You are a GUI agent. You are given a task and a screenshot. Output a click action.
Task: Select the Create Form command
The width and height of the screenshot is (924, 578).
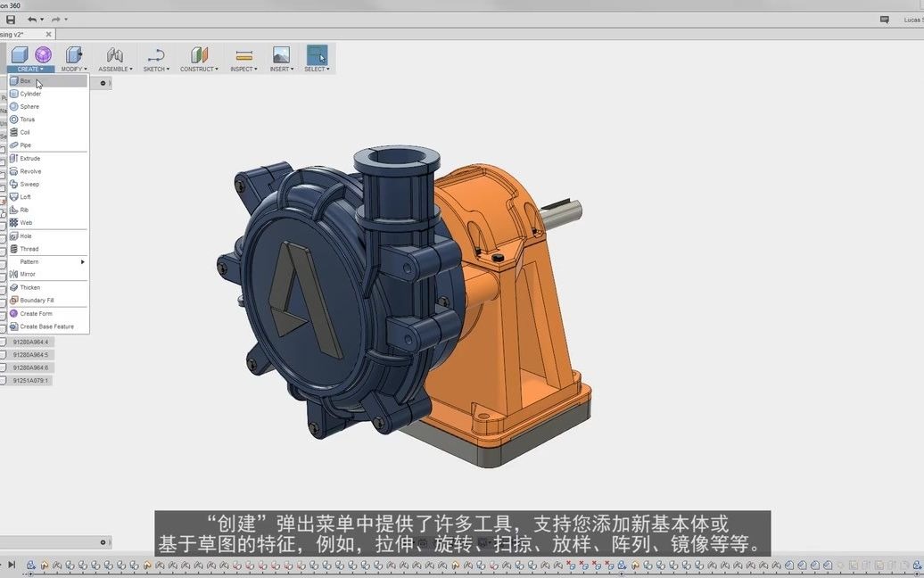(36, 313)
